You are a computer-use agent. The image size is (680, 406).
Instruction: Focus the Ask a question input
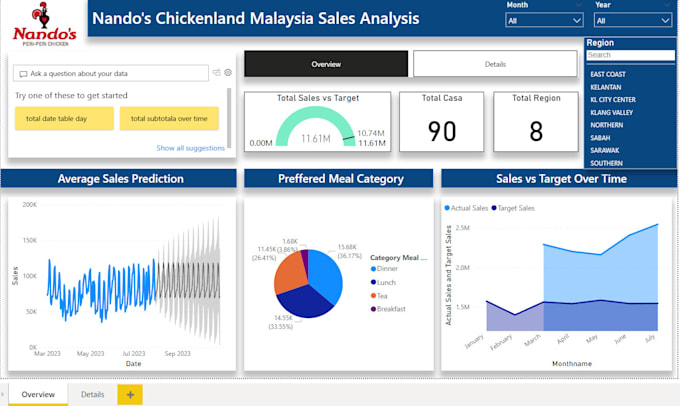[x=111, y=74]
